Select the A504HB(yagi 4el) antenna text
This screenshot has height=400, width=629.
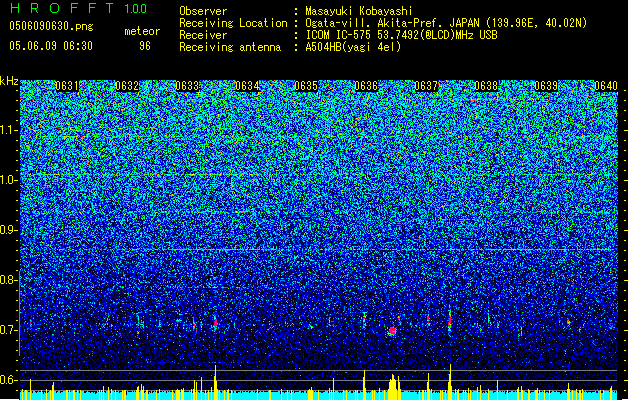tap(353, 47)
